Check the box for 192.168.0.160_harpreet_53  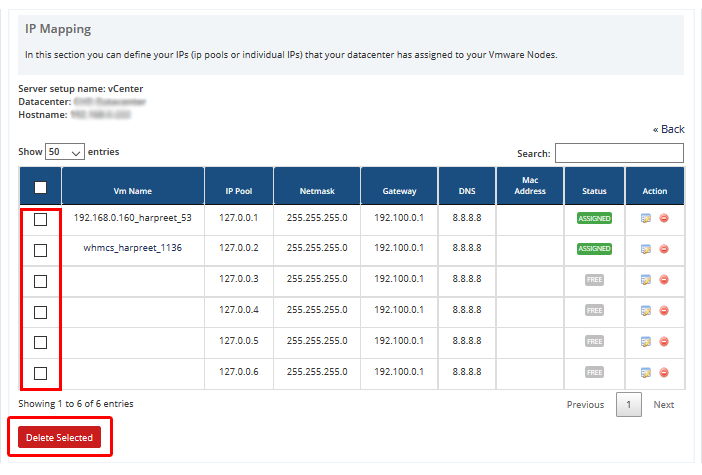coord(40,220)
